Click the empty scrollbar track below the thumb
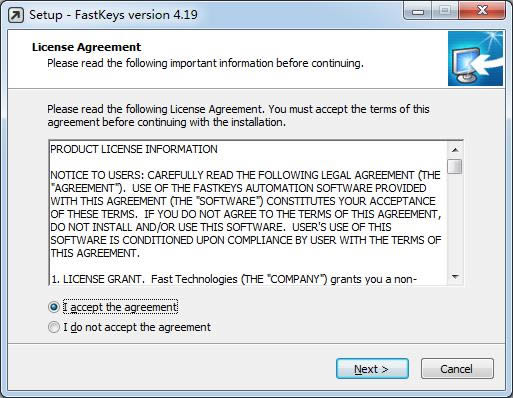Viewport: 513px width, 398px height. coord(455,221)
